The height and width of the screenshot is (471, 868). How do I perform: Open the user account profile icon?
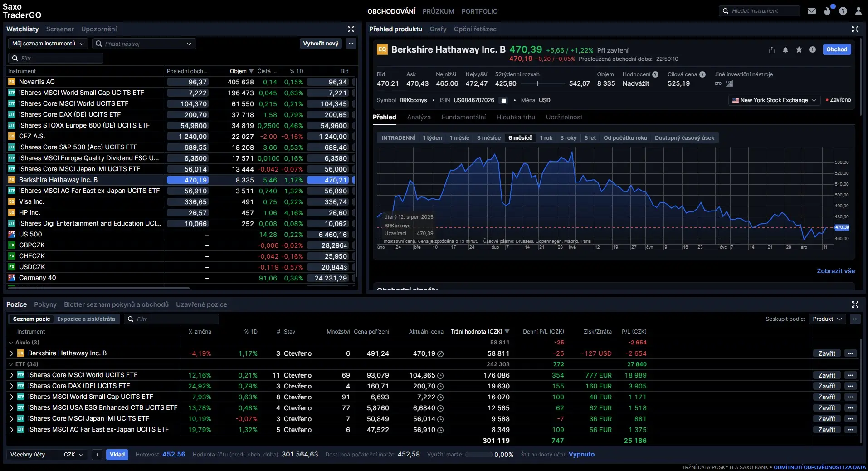coord(858,11)
